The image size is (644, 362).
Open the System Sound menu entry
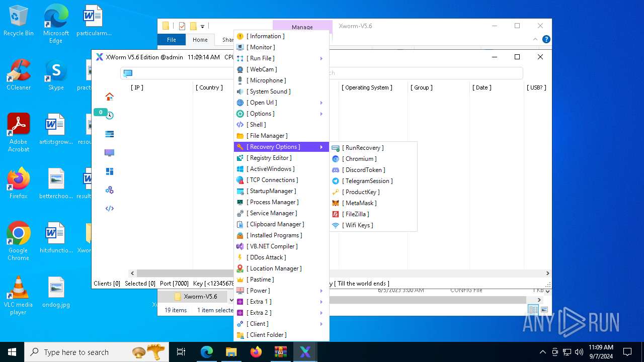[281, 92]
